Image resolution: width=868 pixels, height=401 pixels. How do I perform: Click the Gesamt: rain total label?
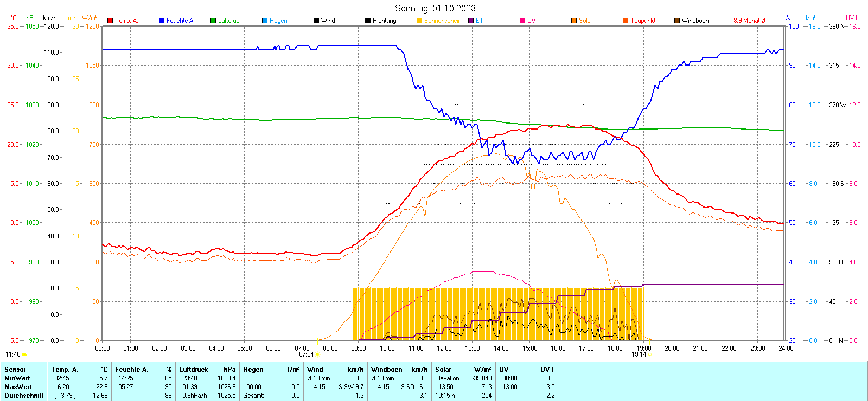tap(253, 396)
